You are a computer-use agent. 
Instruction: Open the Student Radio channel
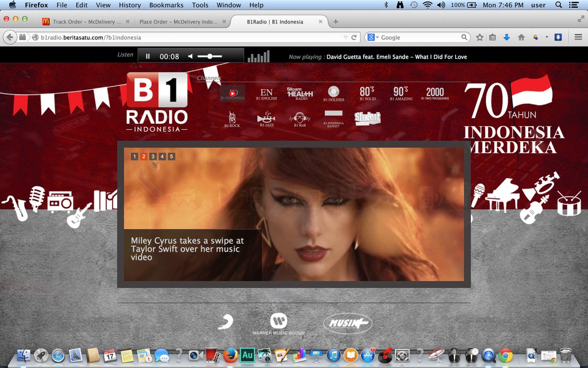367,118
